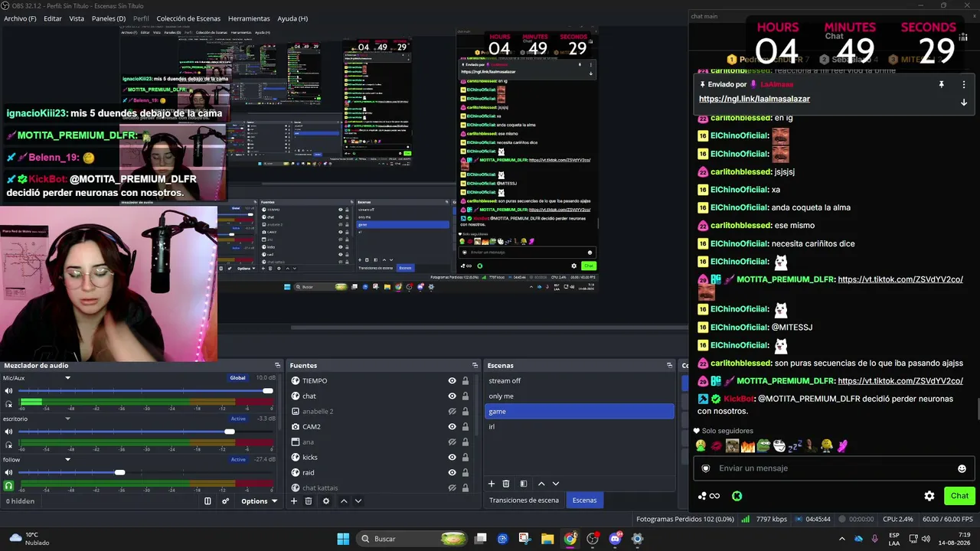Image resolution: width=980 pixels, height=551 pixels.
Task: Unlock the CAM2 source
Action: (465, 427)
